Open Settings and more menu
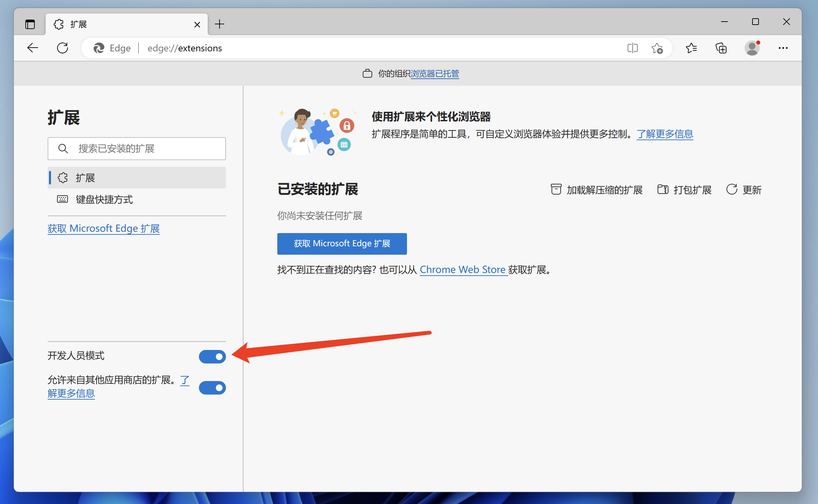 [783, 48]
